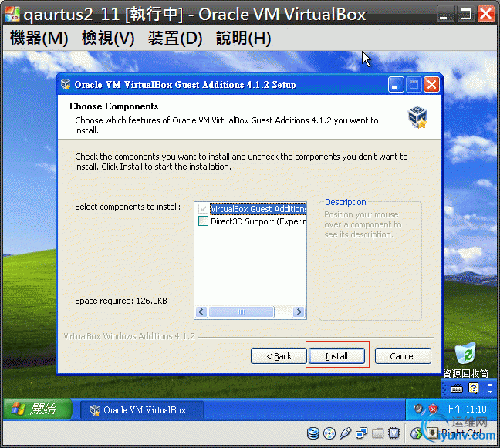
Task: Click the Oracle VM VirtualBox taskbar button
Action: [141, 409]
